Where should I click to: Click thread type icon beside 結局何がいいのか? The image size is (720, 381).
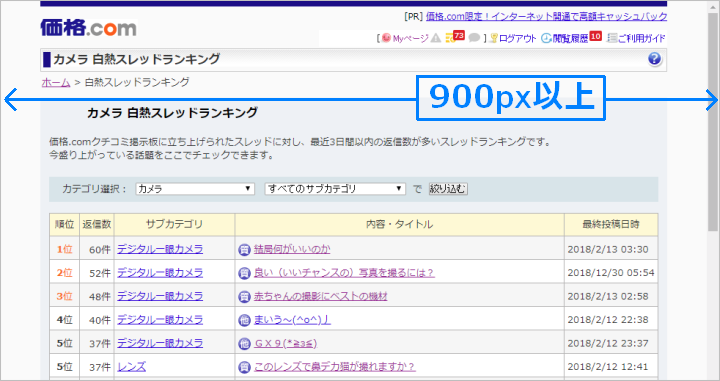click(244, 250)
